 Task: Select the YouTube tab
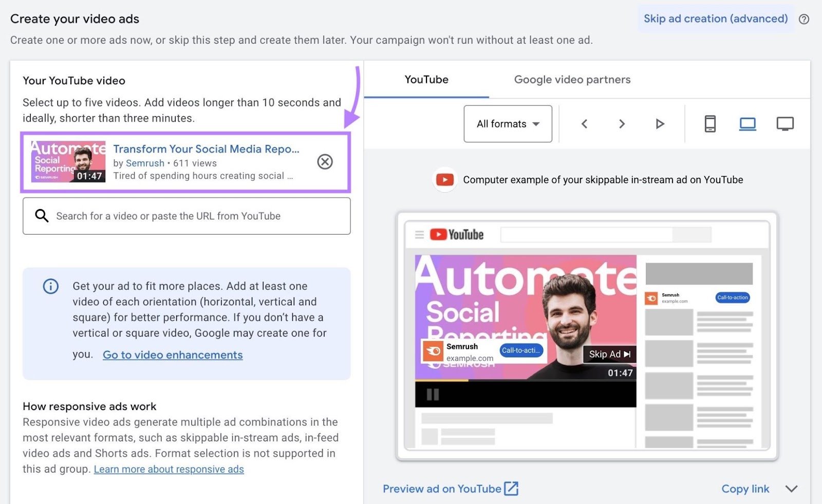(426, 80)
